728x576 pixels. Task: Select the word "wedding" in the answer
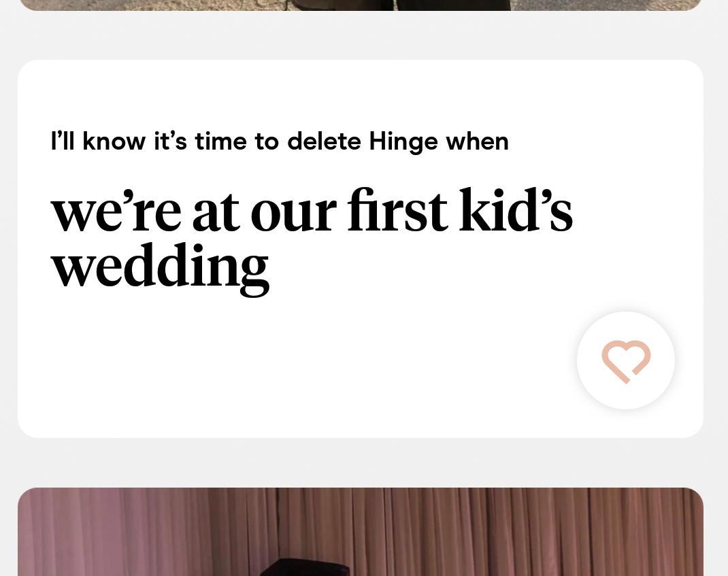160,267
